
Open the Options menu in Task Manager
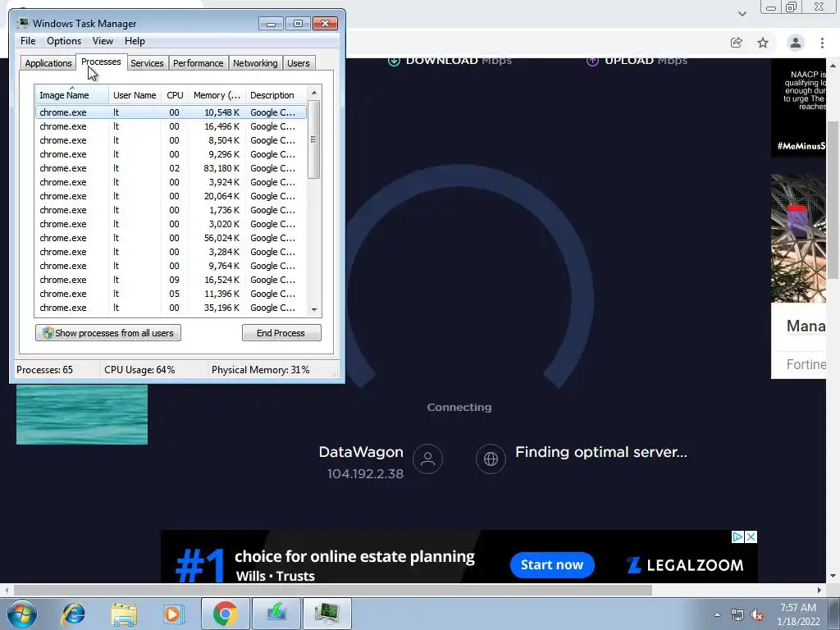tap(64, 41)
